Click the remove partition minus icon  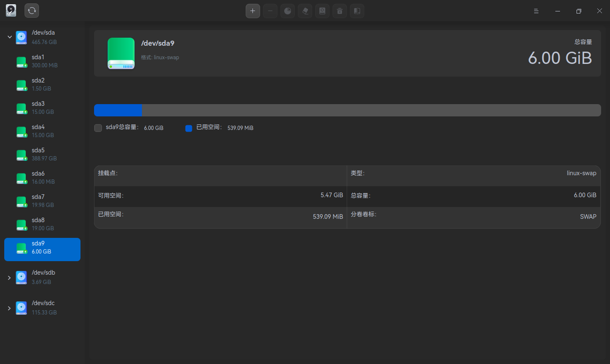[x=270, y=11]
